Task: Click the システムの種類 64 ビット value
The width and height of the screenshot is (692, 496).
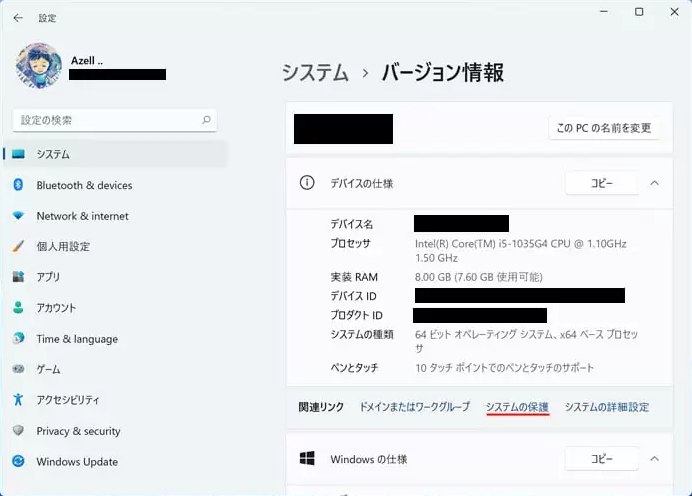Action: tap(527, 341)
